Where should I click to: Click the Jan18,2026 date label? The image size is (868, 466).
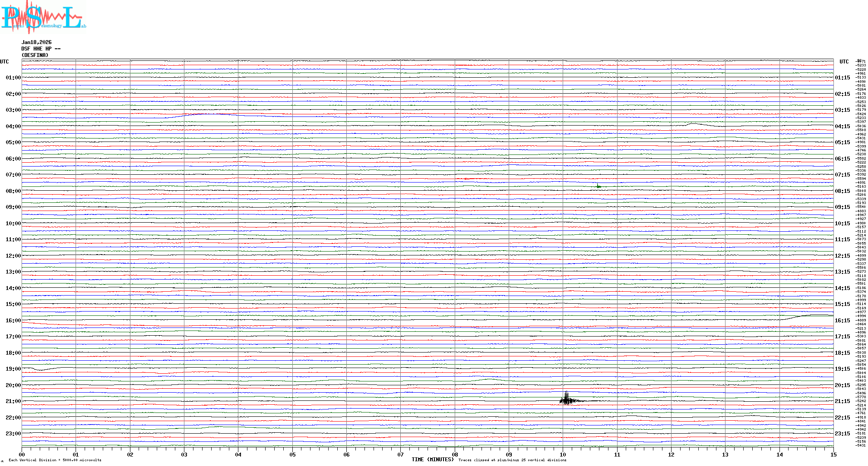36,42
